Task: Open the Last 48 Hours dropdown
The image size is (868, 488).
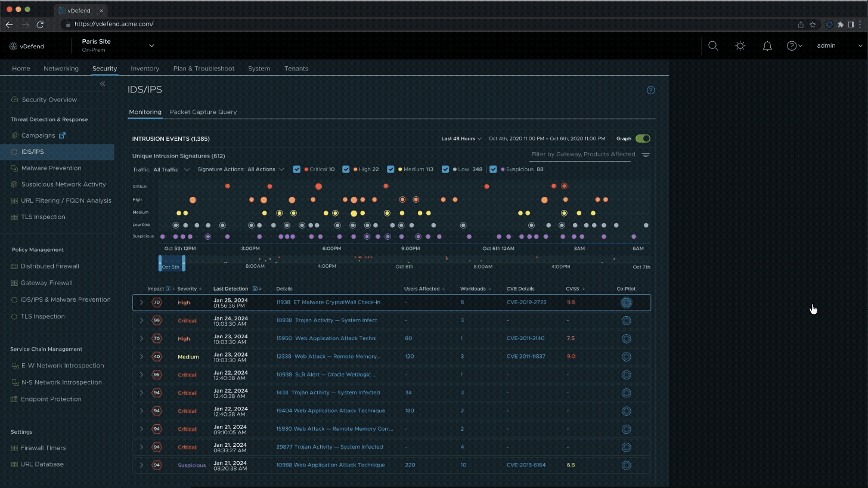Action: click(461, 139)
